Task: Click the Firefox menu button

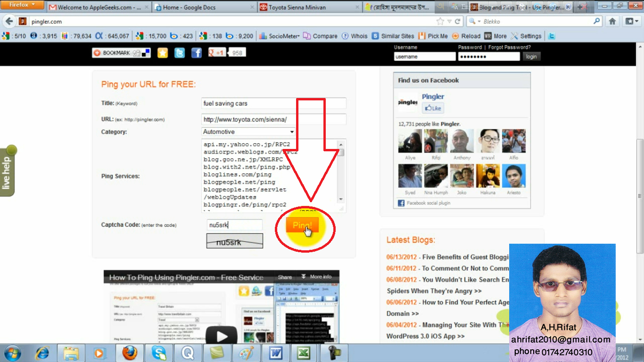Action: 23,5
